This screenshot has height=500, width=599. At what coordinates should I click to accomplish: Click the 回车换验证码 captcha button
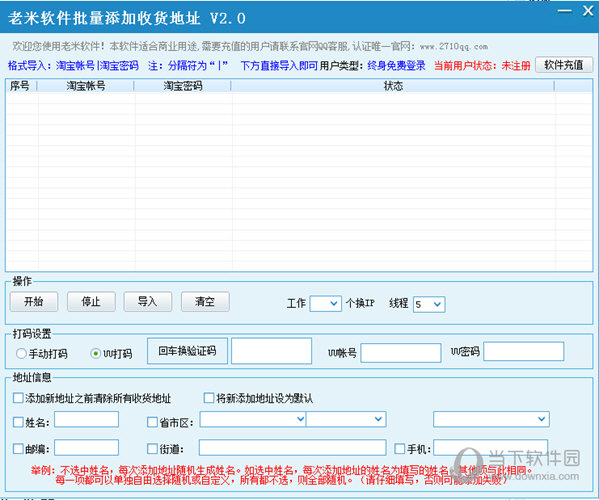click(187, 351)
